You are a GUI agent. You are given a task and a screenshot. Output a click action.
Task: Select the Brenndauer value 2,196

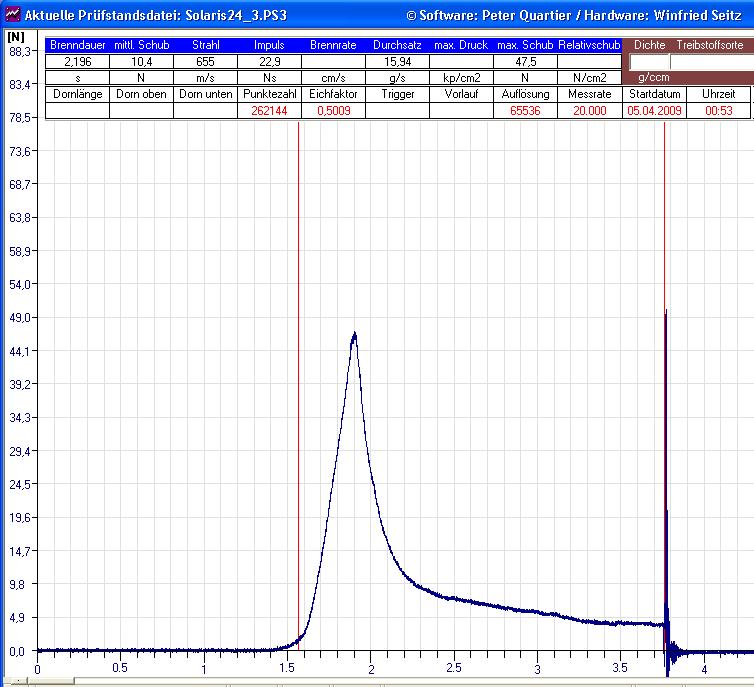point(77,61)
